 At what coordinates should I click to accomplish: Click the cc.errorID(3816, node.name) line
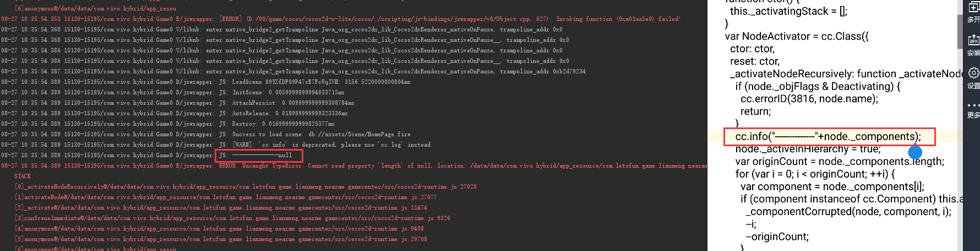click(809, 99)
